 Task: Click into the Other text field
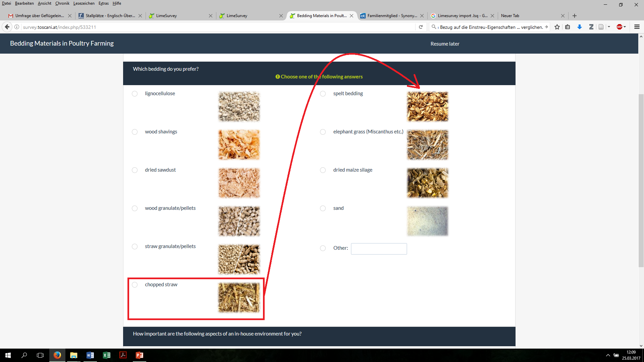click(x=379, y=249)
